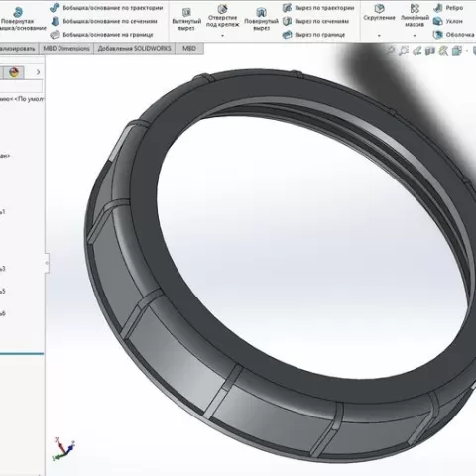Apply the Ребро rib tool
This screenshot has height=476, width=476.
[448, 8]
